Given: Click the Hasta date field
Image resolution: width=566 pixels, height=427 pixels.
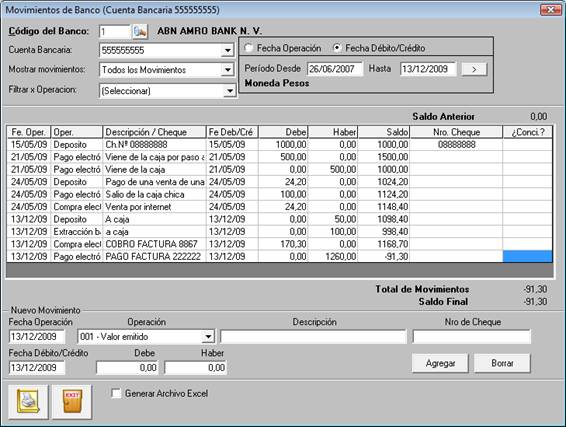Looking at the screenshot, I should [x=428, y=69].
